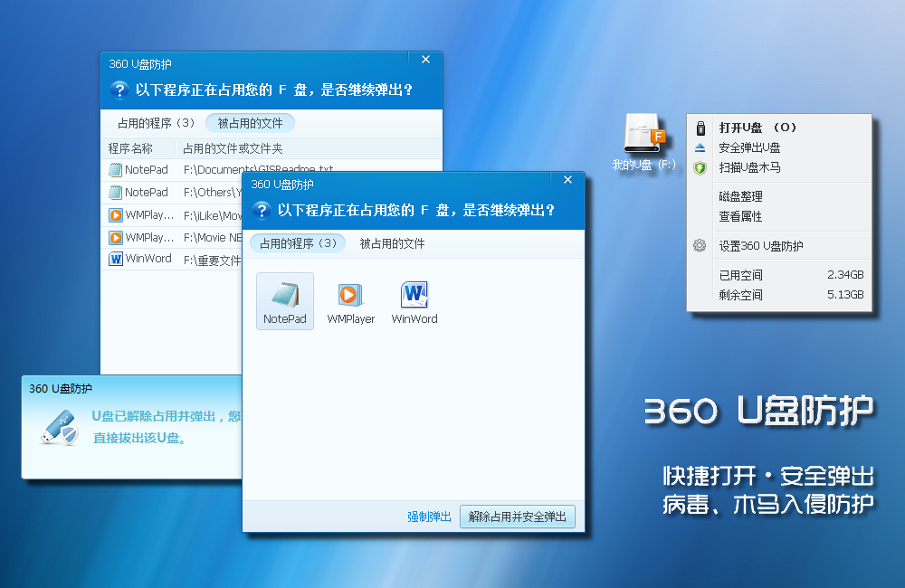Viewport: 905px width, 588px height.
Task: Click the help question mark icon in front dialog
Action: coord(262,211)
